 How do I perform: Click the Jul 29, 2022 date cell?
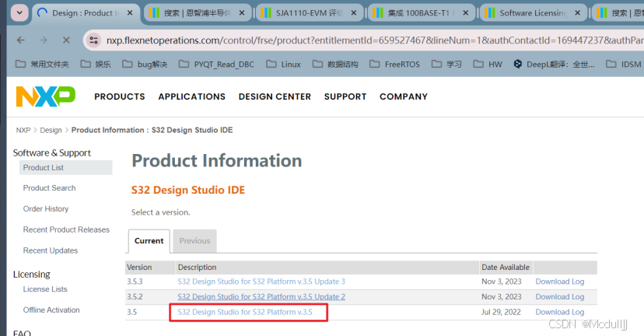pos(501,312)
